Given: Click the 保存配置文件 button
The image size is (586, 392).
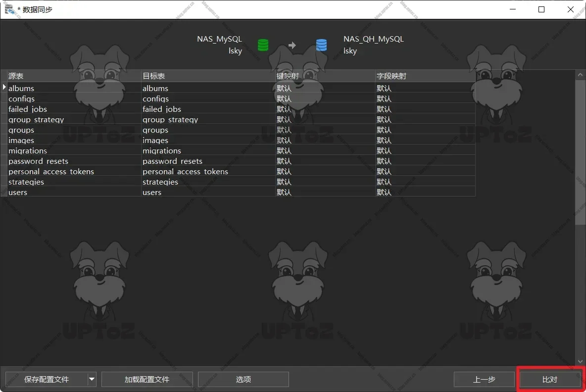Looking at the screenshot, I should 47,379.
